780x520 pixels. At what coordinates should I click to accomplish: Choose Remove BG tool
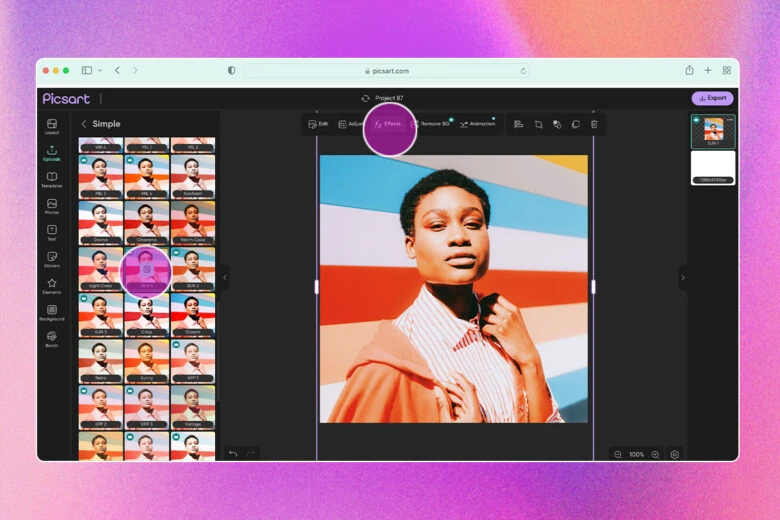click(x=430, y=124)
